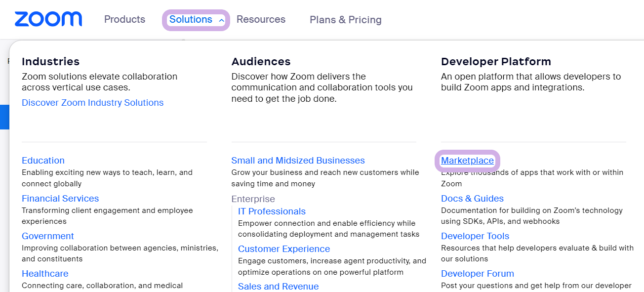Open the Products menu
The height and width of the screenshot is (292, 644).
click(124, 19)
